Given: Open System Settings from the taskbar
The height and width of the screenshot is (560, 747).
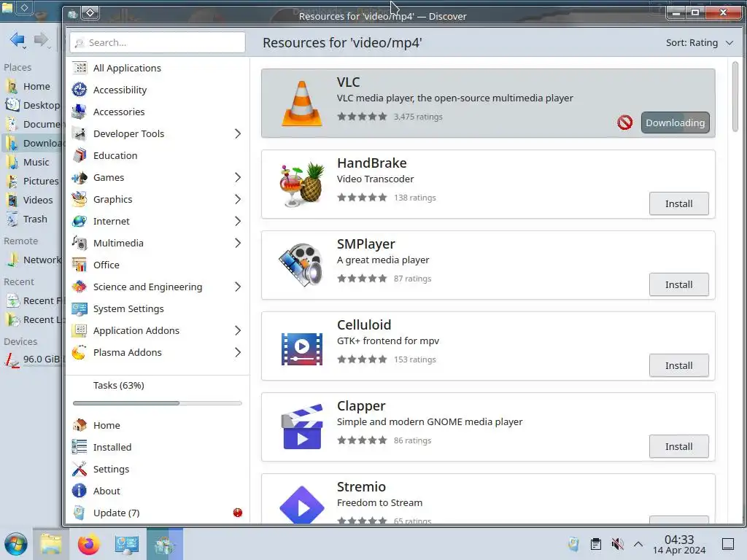Looking at the screenshot, I should click(127, 544).
